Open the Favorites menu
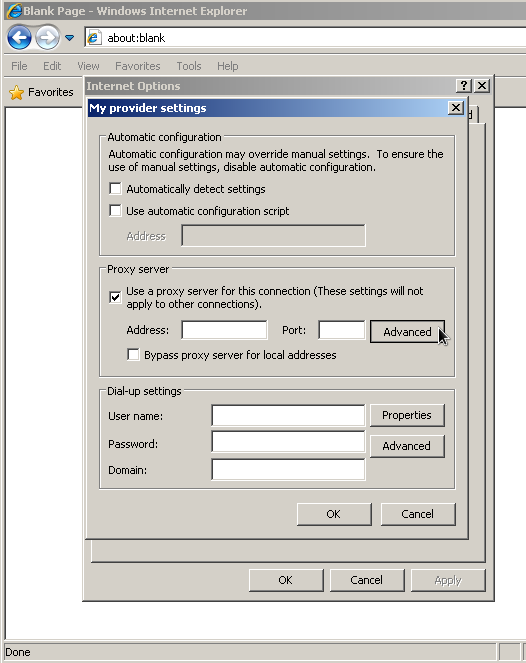 138,66
